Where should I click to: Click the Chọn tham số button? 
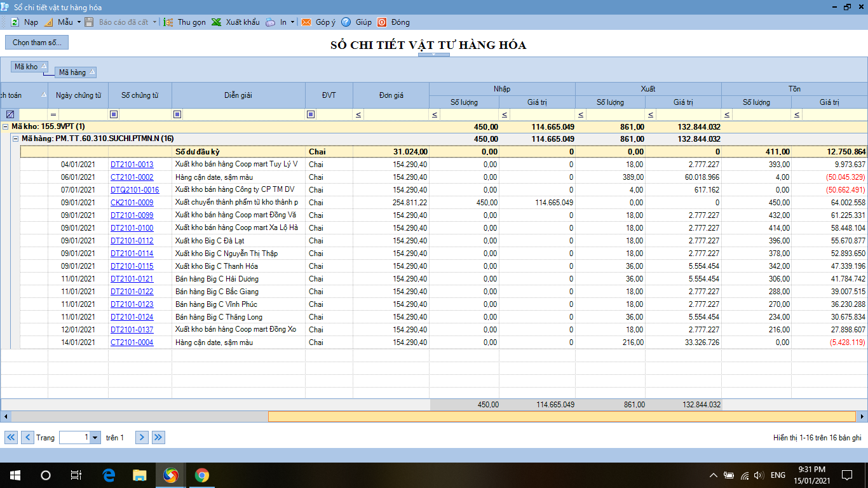pos(37,43)
